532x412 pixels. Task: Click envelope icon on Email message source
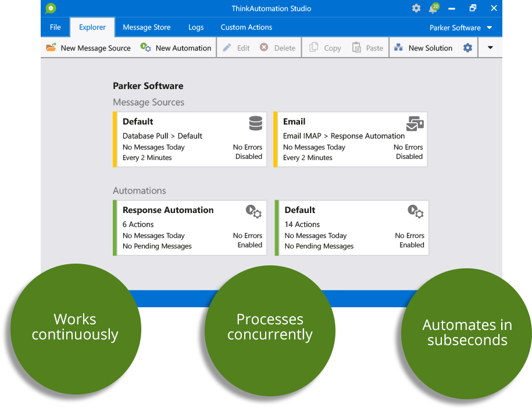415,123
